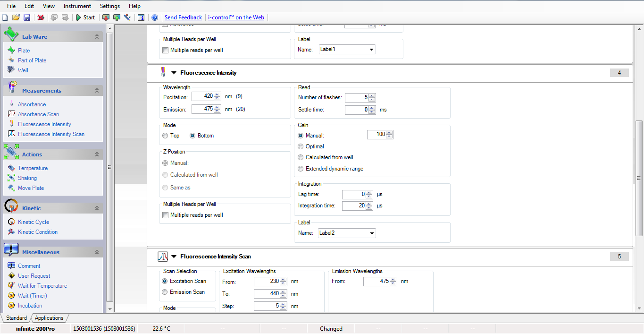Screen dimensions: 644x334
Task: Click the New file toolbar icon
Action: 5,17
